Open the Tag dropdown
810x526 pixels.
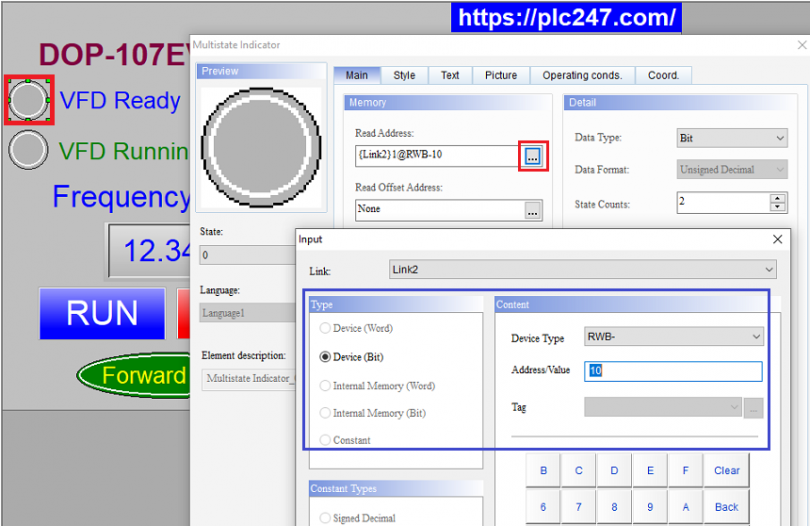(x=663, y=407)
